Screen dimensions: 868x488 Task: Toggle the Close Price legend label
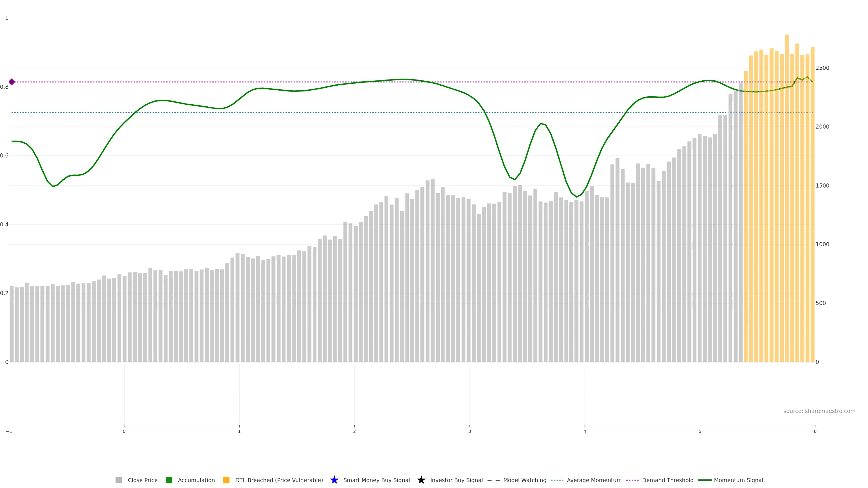(x=143, y=480)
